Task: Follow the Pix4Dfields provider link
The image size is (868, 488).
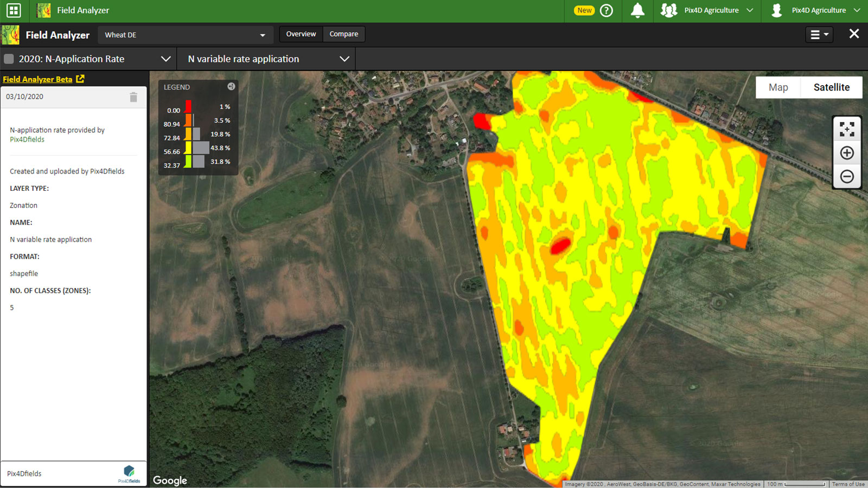Action: [x=27, y=139]
